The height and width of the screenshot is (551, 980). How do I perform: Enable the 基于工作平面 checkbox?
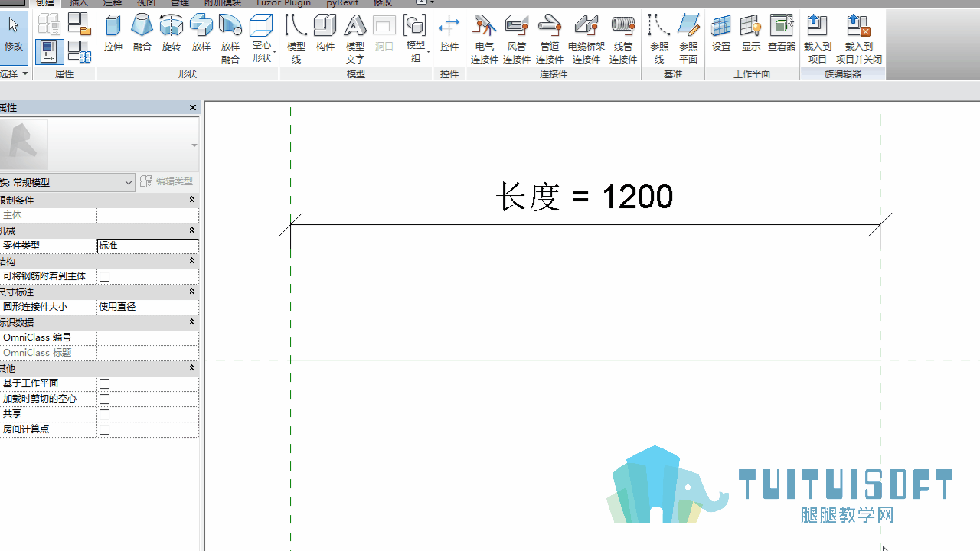(105, 383)
